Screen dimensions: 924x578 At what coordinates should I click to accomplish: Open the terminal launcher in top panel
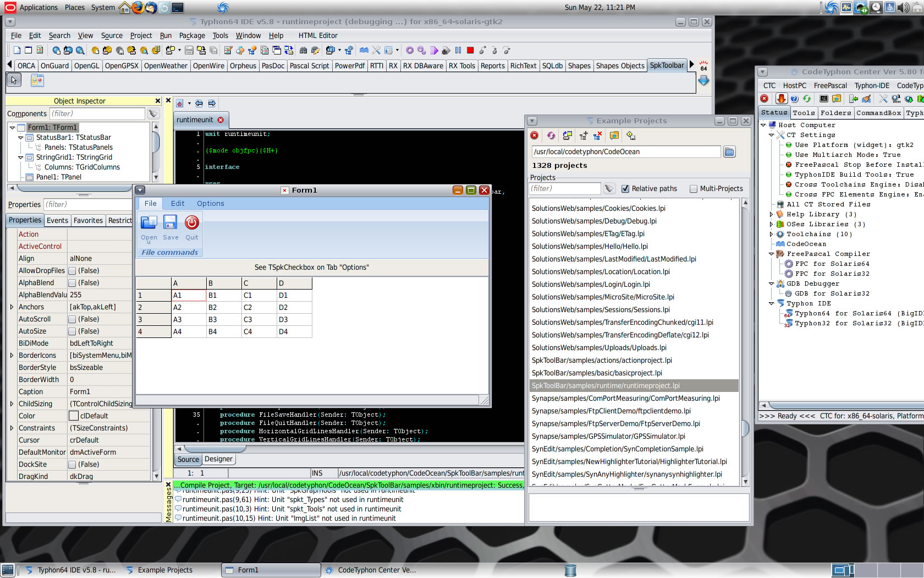178,7
